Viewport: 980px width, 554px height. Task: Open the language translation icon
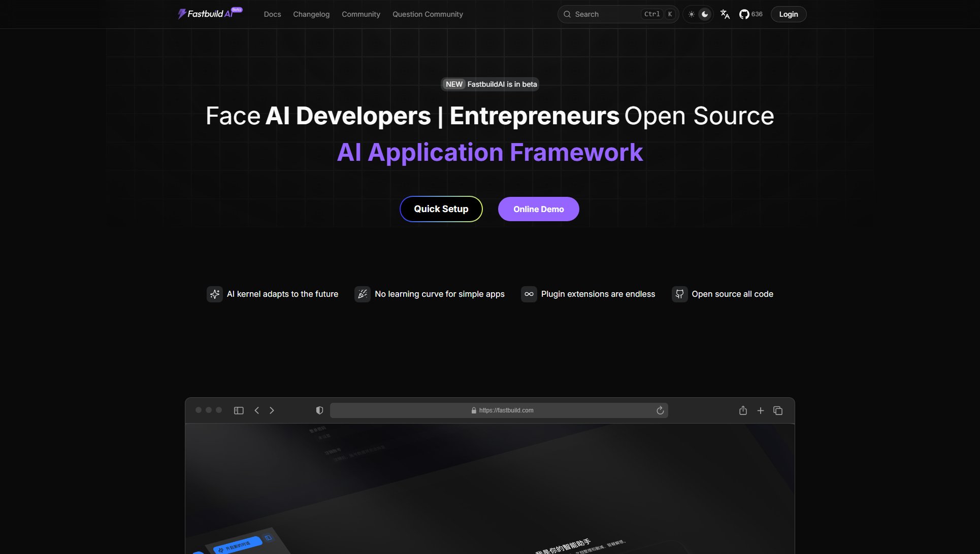pyautogui.click(x=725, y=14)
